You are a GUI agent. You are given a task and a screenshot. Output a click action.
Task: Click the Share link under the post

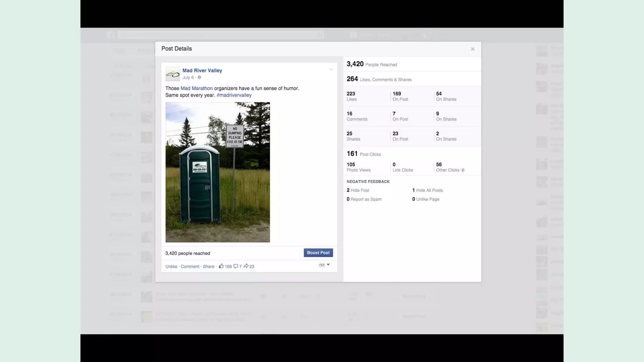[208, 266]
